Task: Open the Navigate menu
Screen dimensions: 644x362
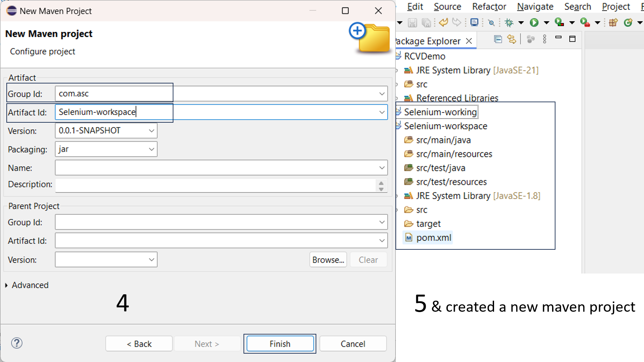Action: (x=535, y=6)
